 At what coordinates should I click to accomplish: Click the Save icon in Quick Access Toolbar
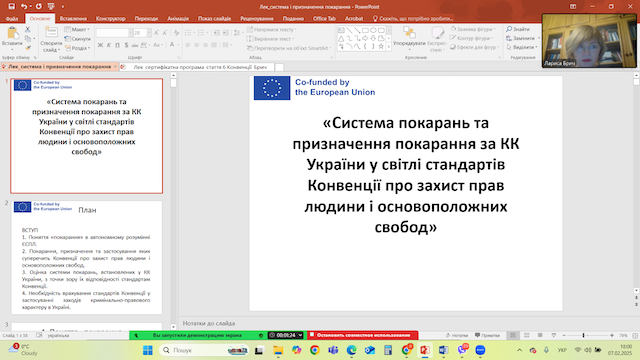pos(11,7)
